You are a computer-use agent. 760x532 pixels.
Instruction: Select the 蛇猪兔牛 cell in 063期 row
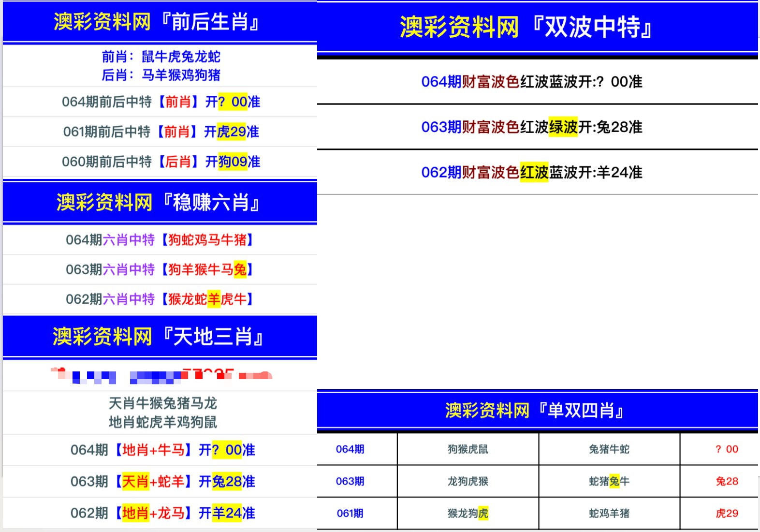(x=609, y=481)
